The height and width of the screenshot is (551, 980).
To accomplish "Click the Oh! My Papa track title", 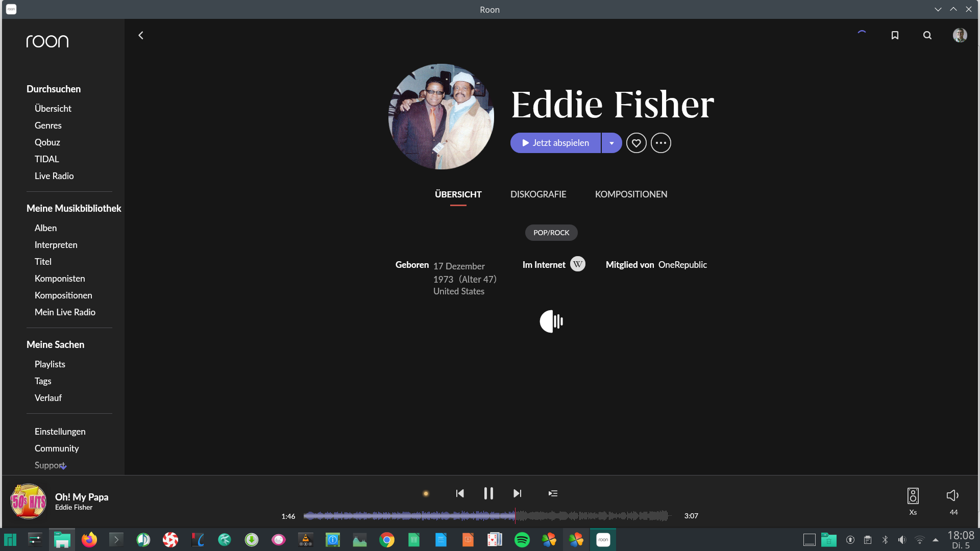I will (82, 497).
